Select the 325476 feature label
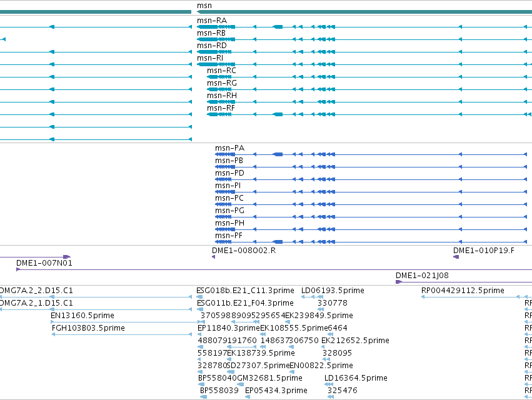 (x=343, y=391)
